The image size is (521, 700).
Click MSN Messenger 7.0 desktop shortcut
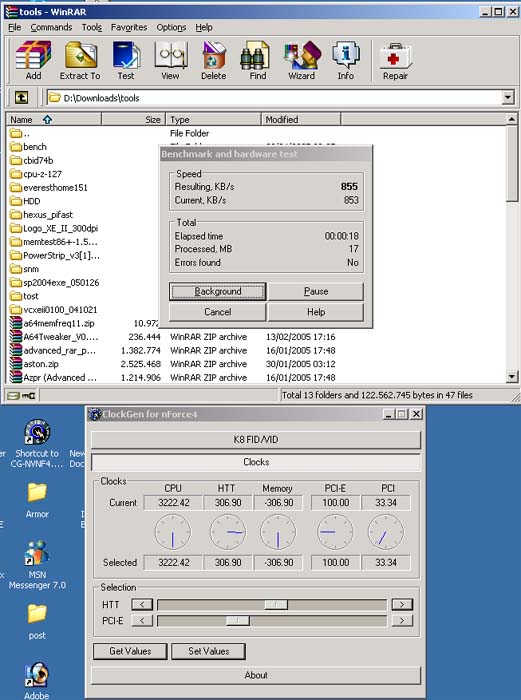tap(37, 564)
